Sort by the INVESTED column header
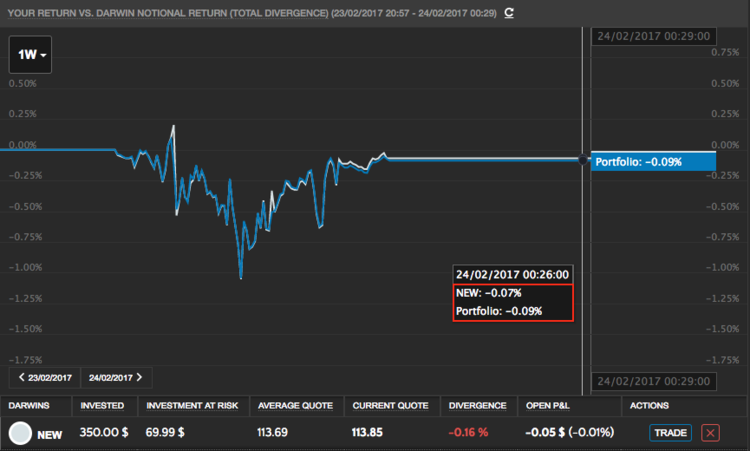This screenshot has height=451, width=750. [x=102, y=406]
